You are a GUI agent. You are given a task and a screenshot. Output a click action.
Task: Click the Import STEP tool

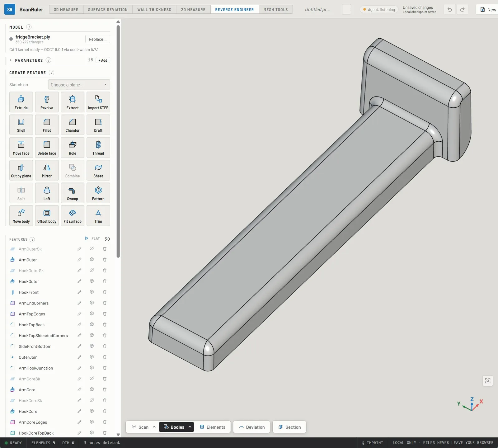[98, 102]
